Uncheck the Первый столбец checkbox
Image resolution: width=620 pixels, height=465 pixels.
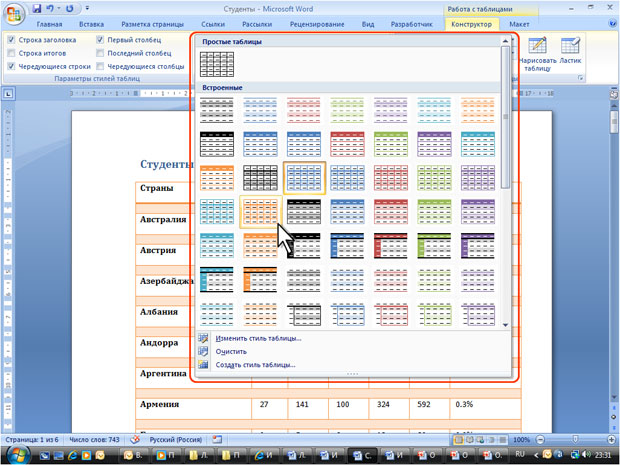(x=100, y=40)
